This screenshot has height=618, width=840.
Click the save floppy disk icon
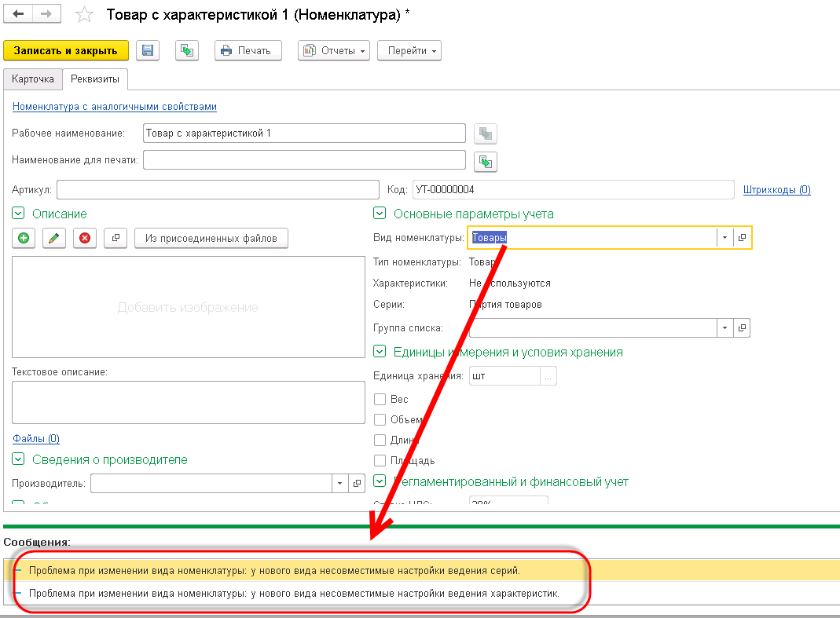click(147, 50)
